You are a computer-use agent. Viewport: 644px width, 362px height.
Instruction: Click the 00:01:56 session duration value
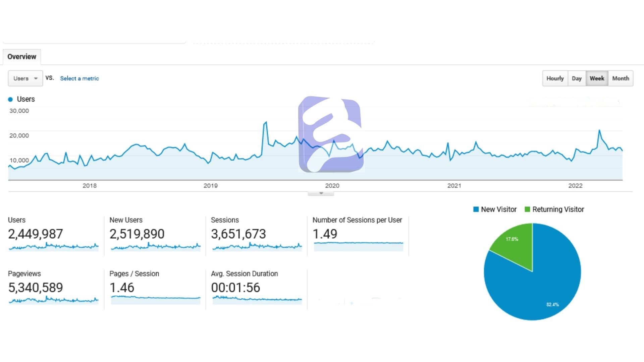235,288
